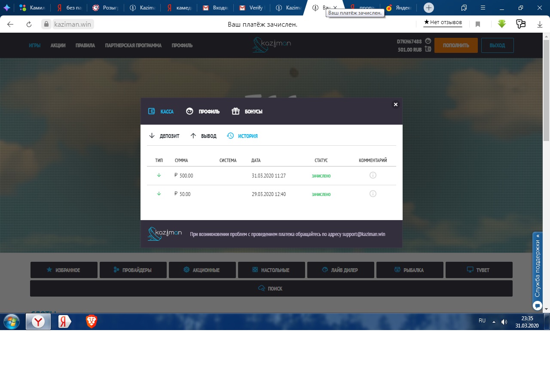Click the orange ПОПОЛНИТЬ button

(x=456, y=46)
